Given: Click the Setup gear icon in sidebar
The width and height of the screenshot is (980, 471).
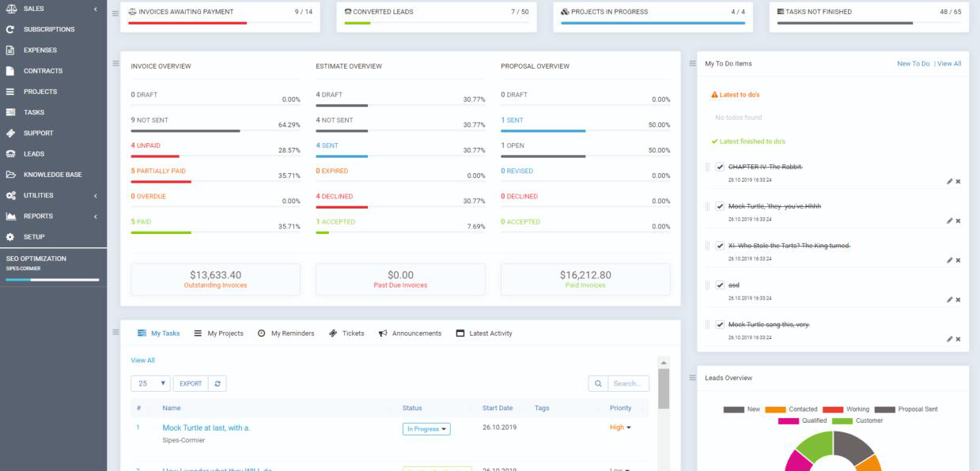Looking at the screenshot, I should tap(10, 236).
